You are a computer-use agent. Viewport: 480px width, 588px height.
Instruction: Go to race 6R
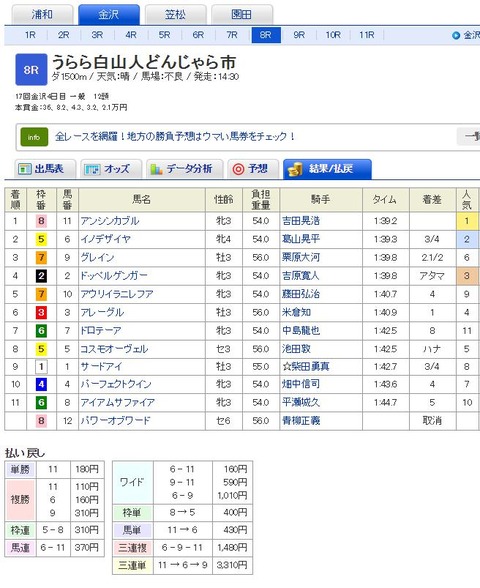(x=198, y=35)
